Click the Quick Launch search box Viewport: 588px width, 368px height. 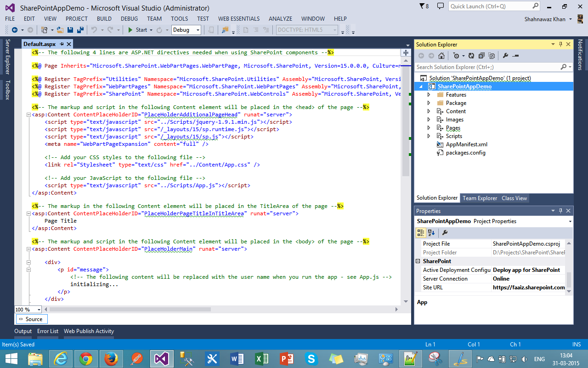click(494, 6)
